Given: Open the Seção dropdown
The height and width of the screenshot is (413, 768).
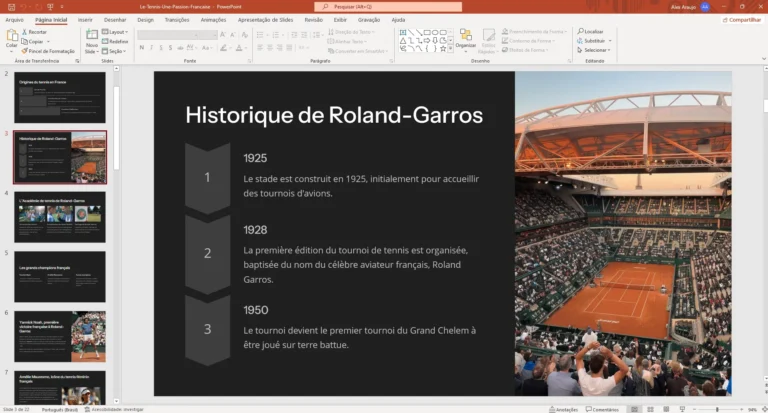Looking at the screenshot, I should [114, 51].
